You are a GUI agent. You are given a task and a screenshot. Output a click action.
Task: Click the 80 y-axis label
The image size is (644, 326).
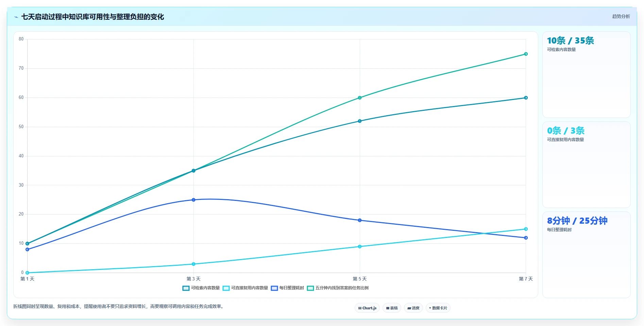point(21,39)
